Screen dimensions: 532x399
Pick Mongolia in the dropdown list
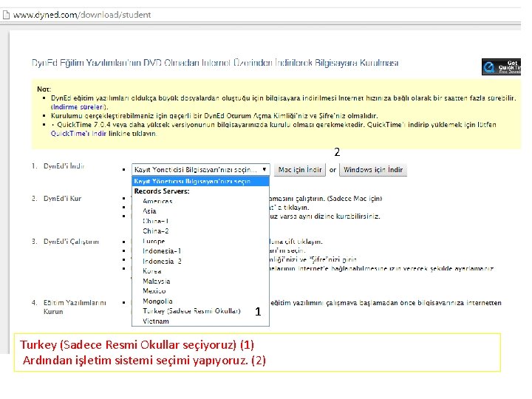[x=157, y=301]
